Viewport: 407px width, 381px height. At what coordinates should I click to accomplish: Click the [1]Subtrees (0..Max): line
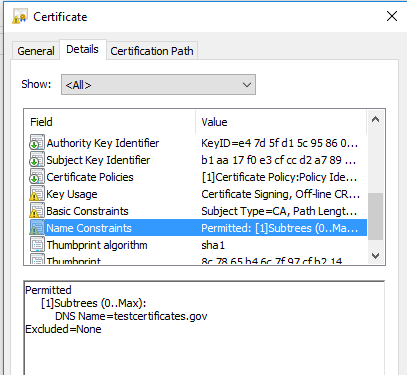(94, 303)
